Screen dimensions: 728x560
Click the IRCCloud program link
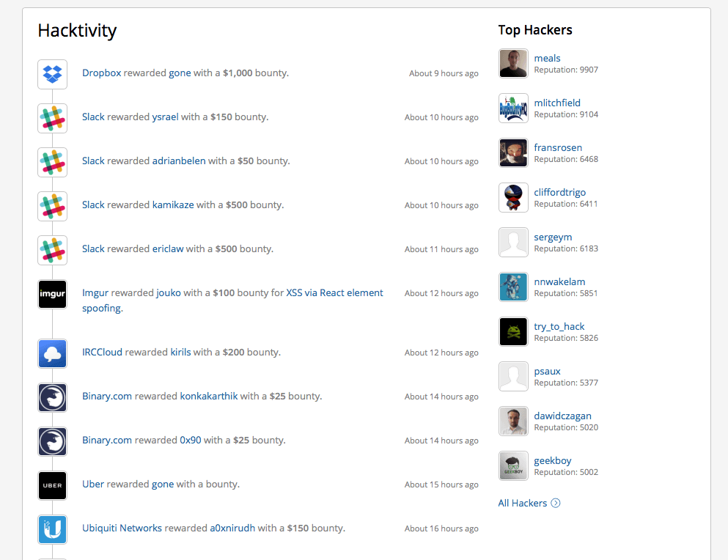tap(102, 353)
